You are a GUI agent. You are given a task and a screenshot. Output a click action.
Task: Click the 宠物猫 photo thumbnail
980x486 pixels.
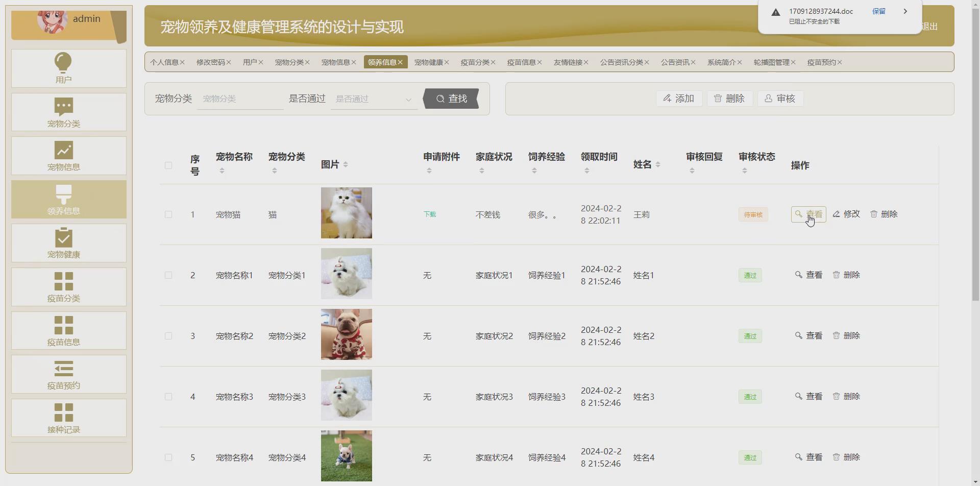[346, 213]
